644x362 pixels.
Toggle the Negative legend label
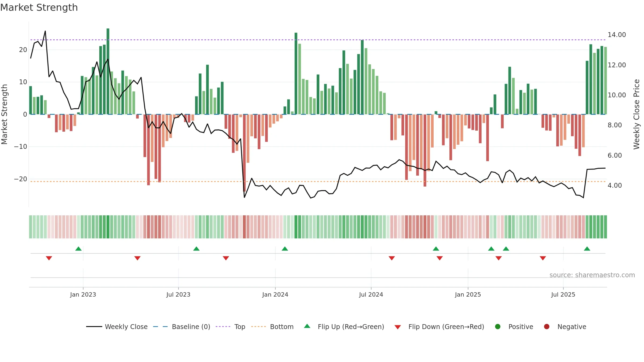[572, 327]
